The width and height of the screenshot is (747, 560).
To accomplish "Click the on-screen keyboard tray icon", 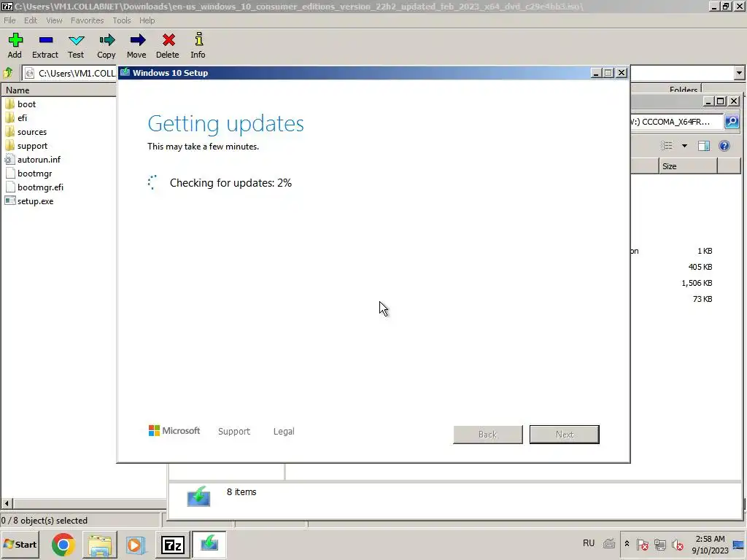I will [609, 543].
